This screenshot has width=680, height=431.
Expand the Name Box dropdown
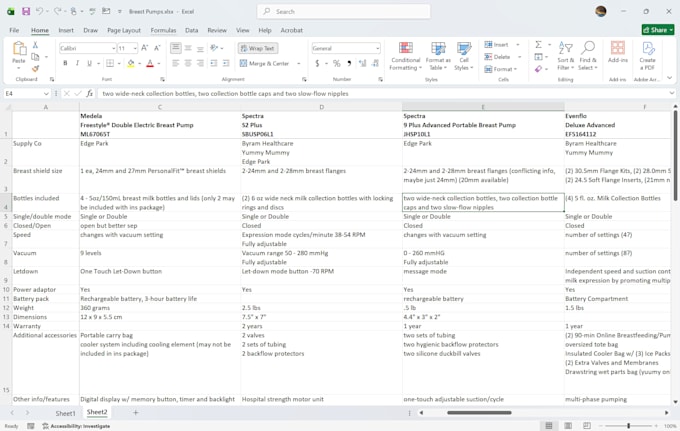(46, 93)
